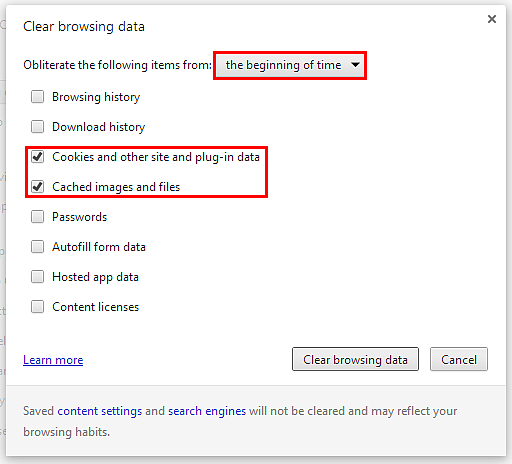The height and width of the screenshot is (464, 512).
Task: Click the Content licenses label text
Action: point(96,307)
